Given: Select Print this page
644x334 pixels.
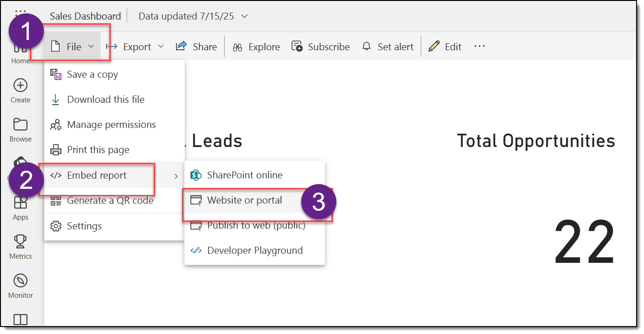Looking at the screenshot, I should pos(115,150).
